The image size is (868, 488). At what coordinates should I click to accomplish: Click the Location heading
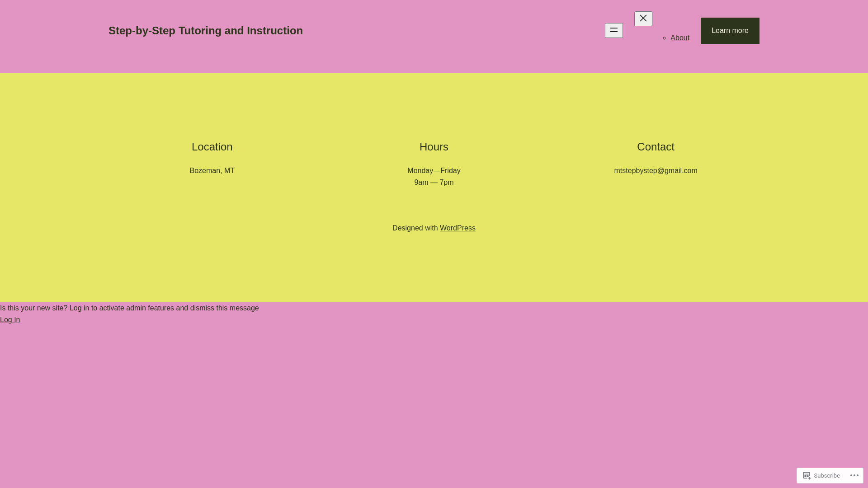212,147
